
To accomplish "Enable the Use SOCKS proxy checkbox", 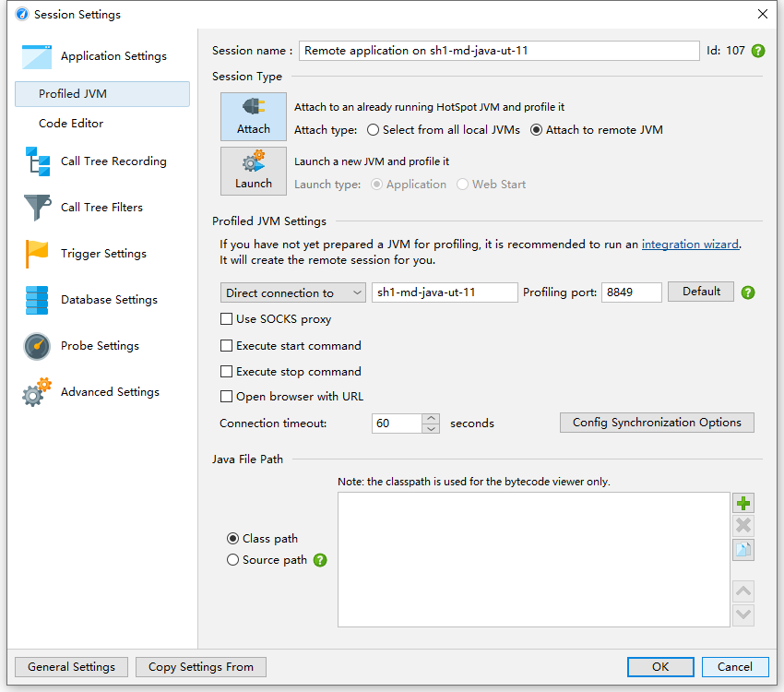I will coord(227,319).
